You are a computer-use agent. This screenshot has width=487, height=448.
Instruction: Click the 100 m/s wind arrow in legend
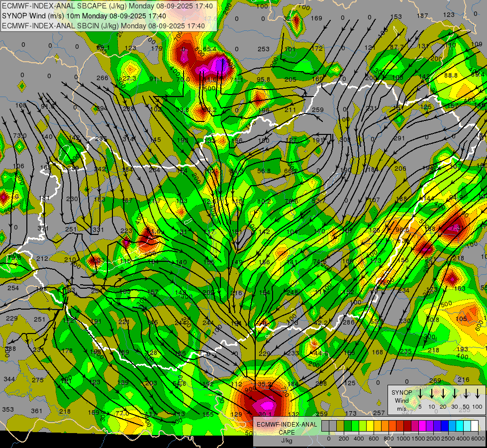click(x=478, y=394)
